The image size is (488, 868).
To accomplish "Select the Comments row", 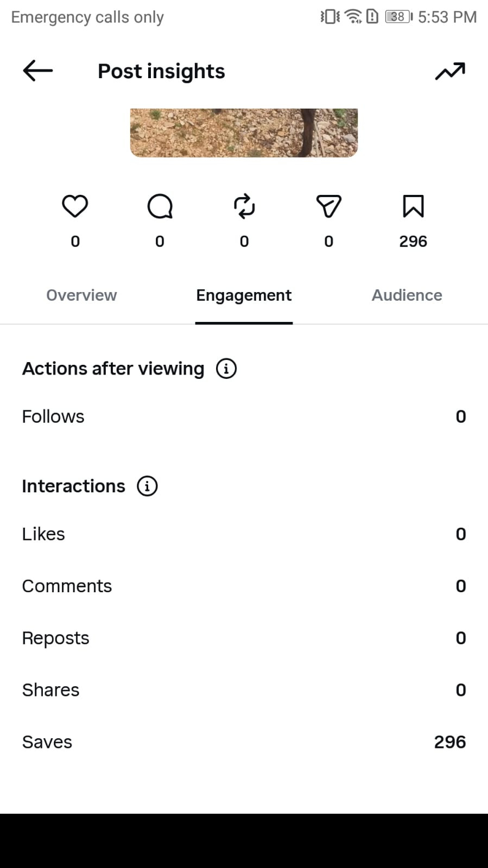I will coord(244,586).
